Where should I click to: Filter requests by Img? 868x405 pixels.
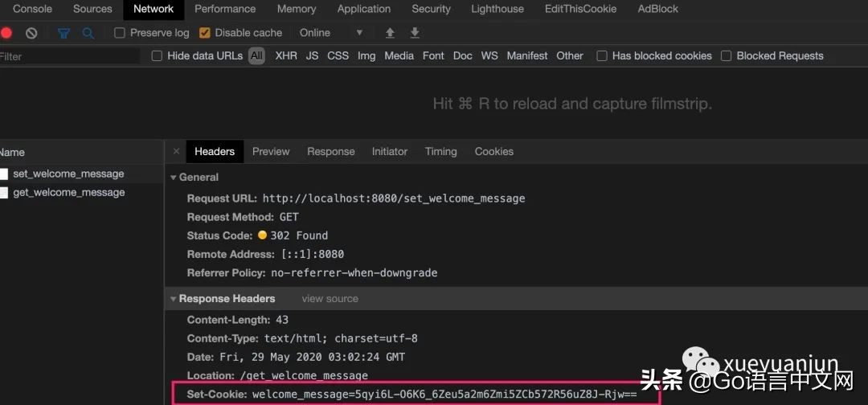[x=366, y=56]
